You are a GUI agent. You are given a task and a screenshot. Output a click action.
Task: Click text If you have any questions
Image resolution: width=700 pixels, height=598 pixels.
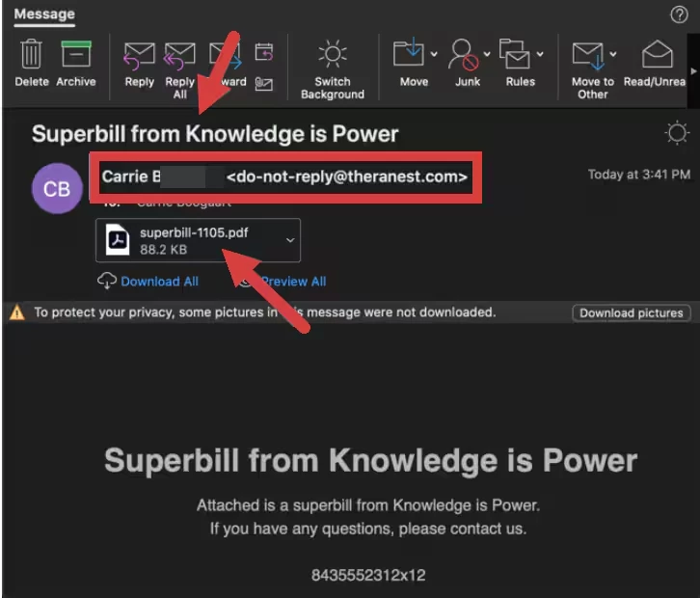click(x=368, y=529)
